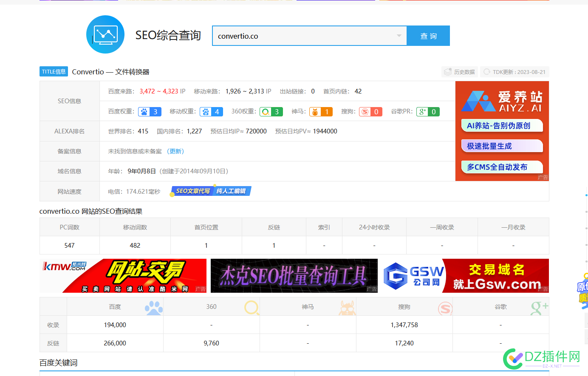Click the 360权重 green badge 3
The image size is (588, 376).
(x=271, y=112)
